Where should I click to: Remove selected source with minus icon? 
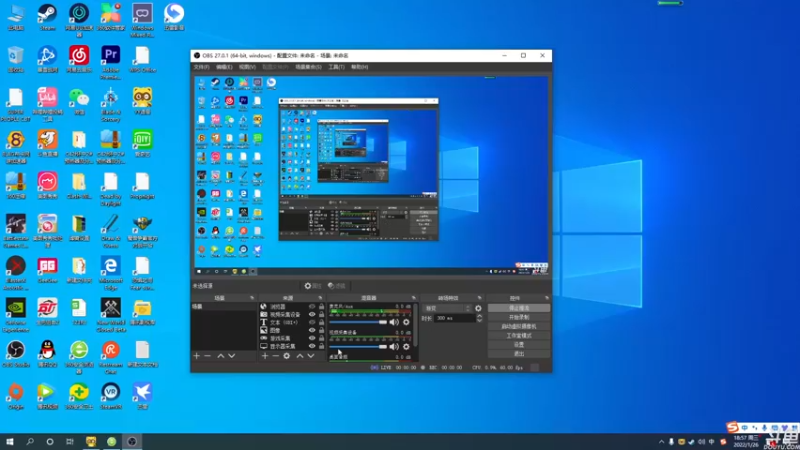coord(276,356)
